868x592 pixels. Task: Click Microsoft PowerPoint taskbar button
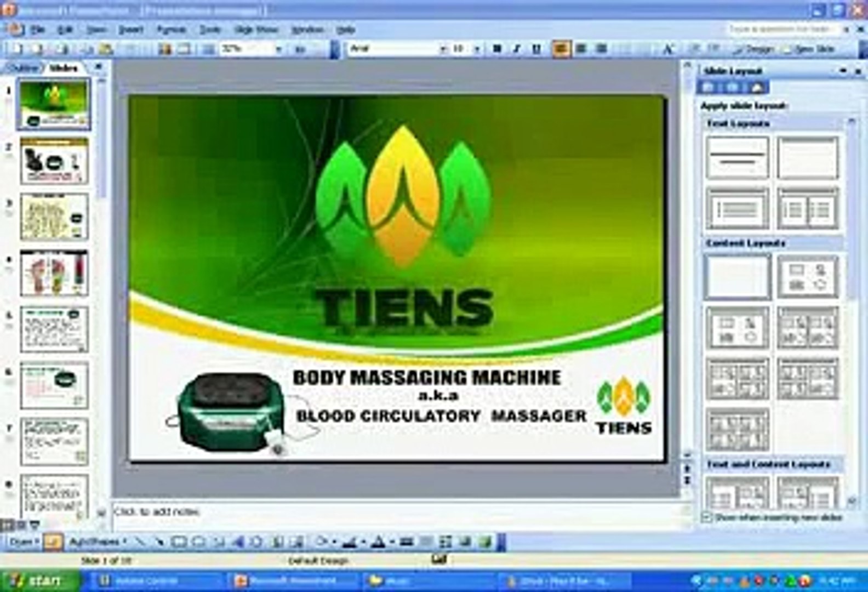point(293,580)
